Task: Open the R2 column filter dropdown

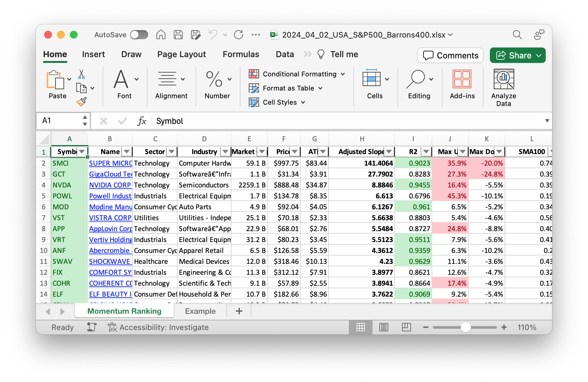Action: [426, 152]
